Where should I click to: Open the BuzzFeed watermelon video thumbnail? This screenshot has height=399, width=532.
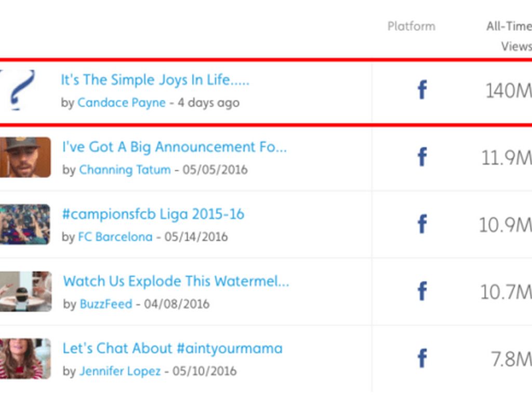tap(25, 291)
